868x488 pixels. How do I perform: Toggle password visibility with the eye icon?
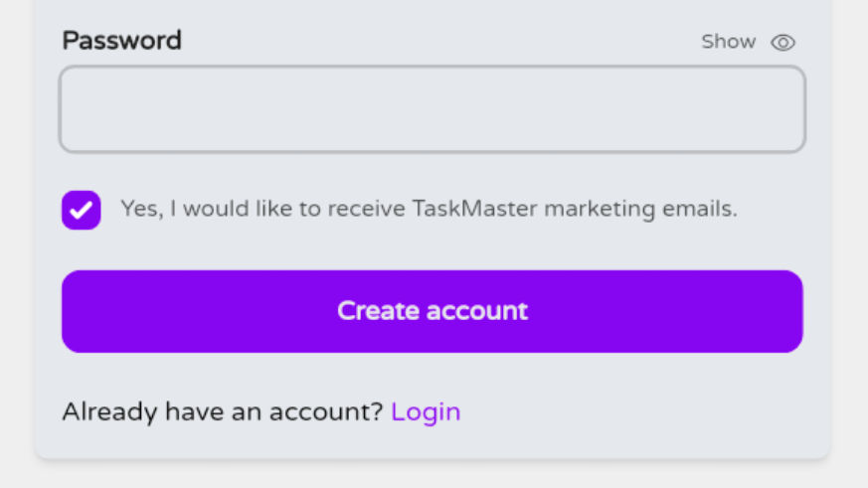(783, 42)
